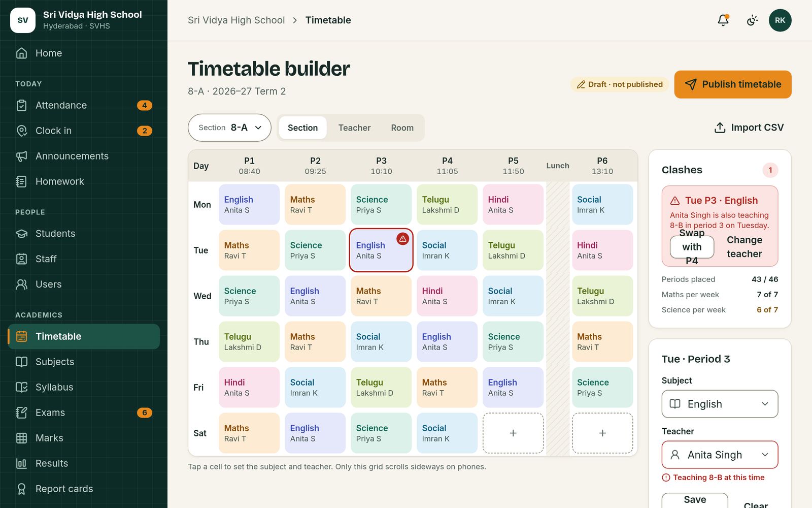Select Mon P1 English cell
Image resolution: width=812 pixels, height=508 pixels.
pos(249,204)
